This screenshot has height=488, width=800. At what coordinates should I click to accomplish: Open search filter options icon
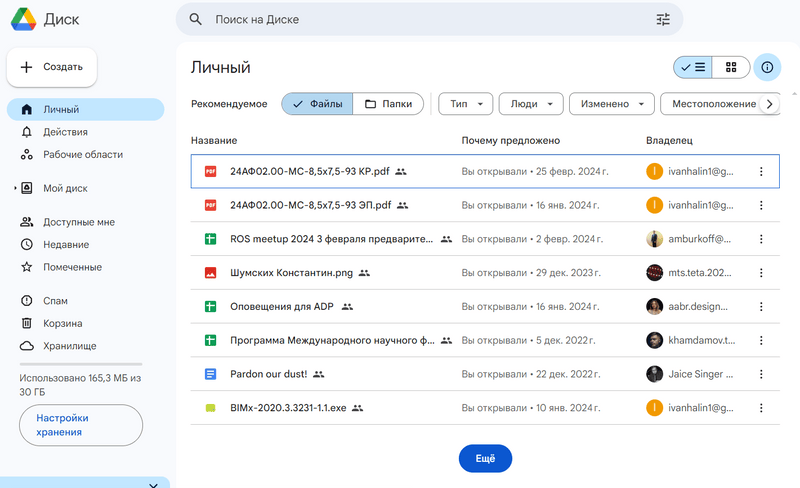[663, 19]
